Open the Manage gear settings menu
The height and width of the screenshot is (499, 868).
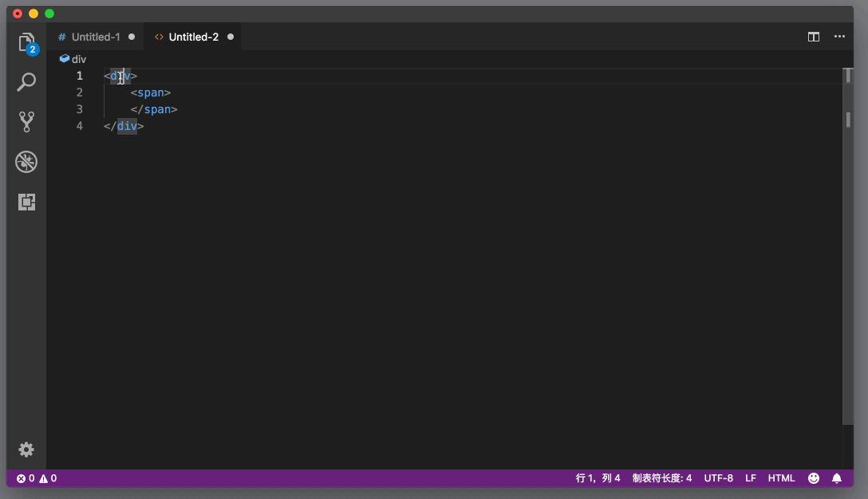point(26,450)
